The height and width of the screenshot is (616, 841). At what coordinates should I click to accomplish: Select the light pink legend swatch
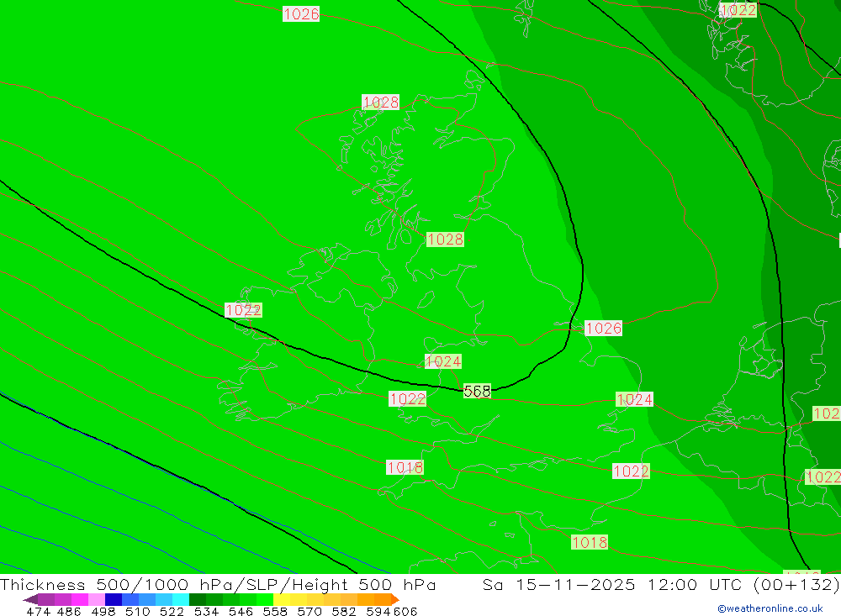[x=97, y=599]
